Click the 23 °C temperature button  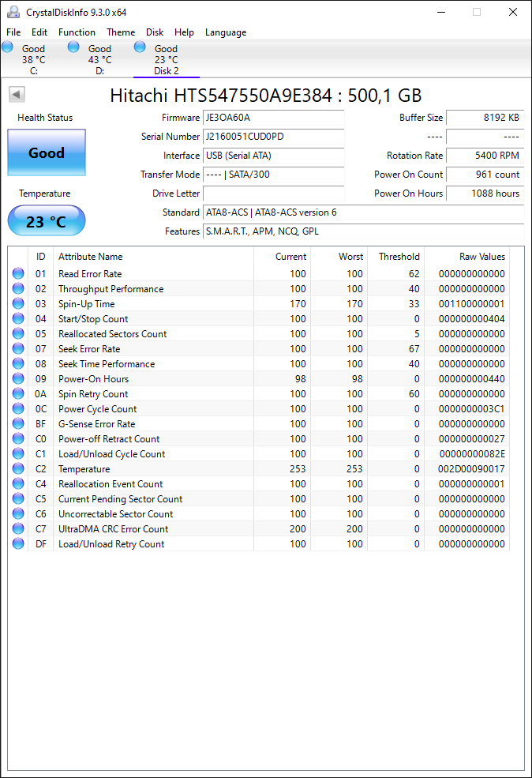[x=47, y=221]
